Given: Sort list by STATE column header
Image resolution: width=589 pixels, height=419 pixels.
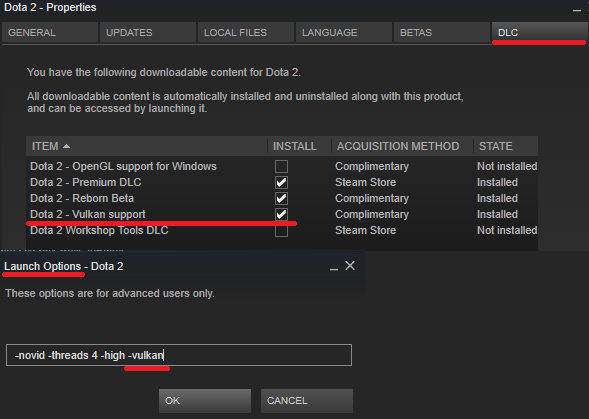Looking at the screenshot, I should tap(505, 146).
